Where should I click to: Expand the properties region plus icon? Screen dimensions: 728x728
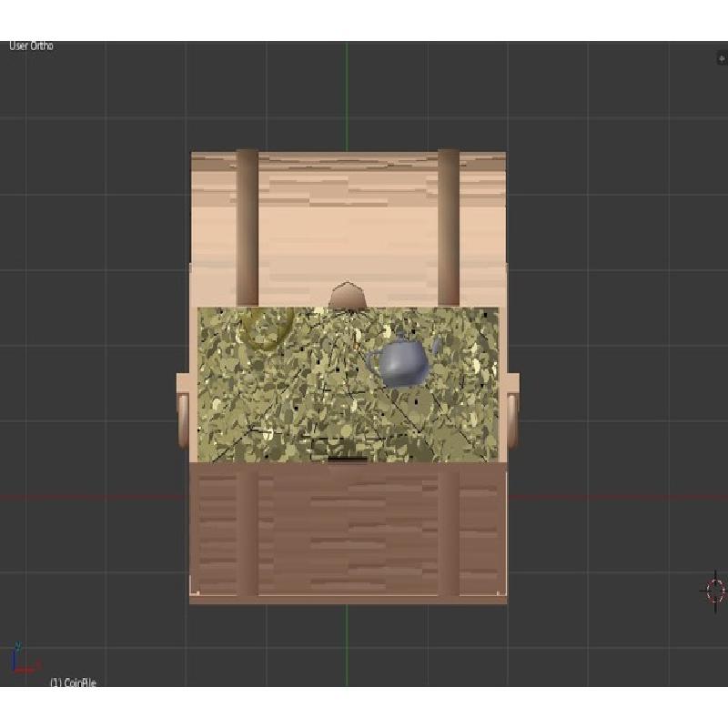(x=722, y=58)
